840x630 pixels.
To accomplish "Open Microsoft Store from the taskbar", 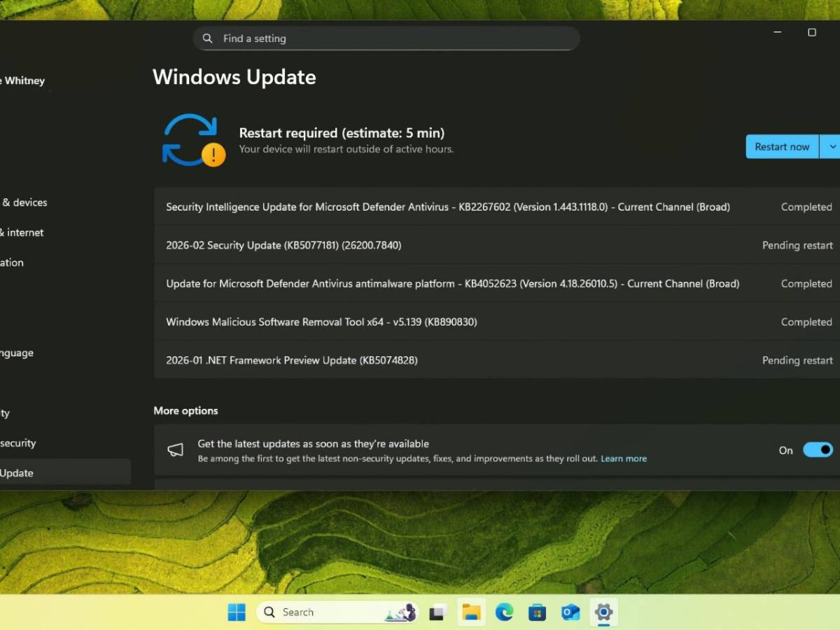I will pos(537,612).
